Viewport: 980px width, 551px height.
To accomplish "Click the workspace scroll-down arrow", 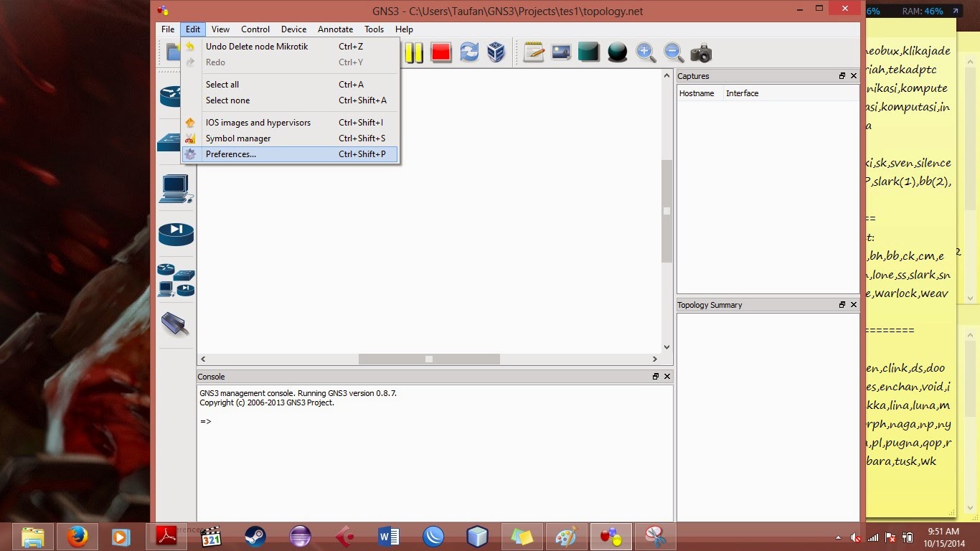I will click(x=666, y=347).
